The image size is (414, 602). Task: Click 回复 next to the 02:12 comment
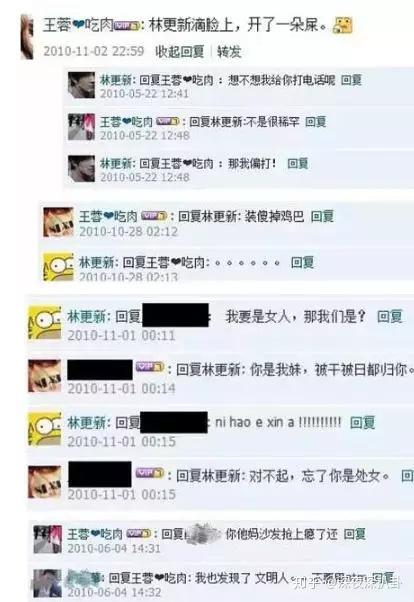coord(322,217)
